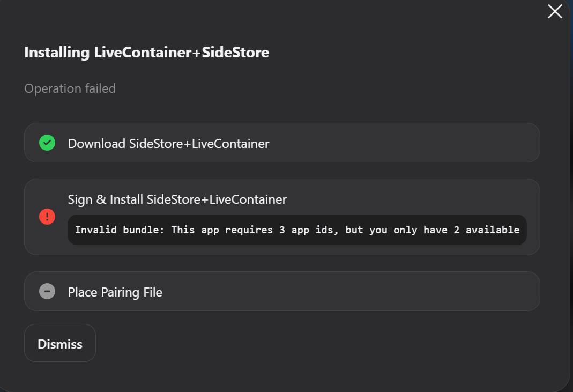The image size is (573, 392).
Task: Click the Invalid bundle error message box
Action: [297, 230]
